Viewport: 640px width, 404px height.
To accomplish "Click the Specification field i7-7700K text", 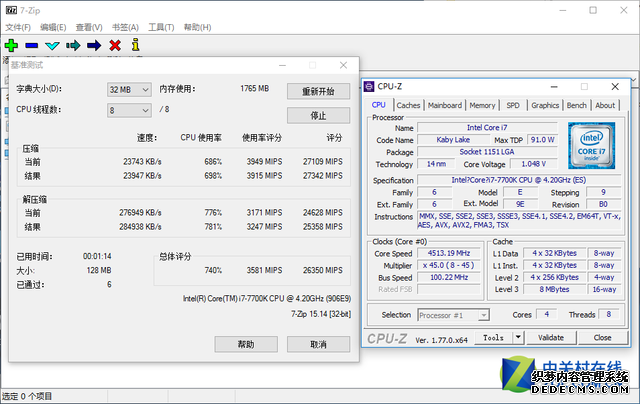I will (x=519, y=180).
